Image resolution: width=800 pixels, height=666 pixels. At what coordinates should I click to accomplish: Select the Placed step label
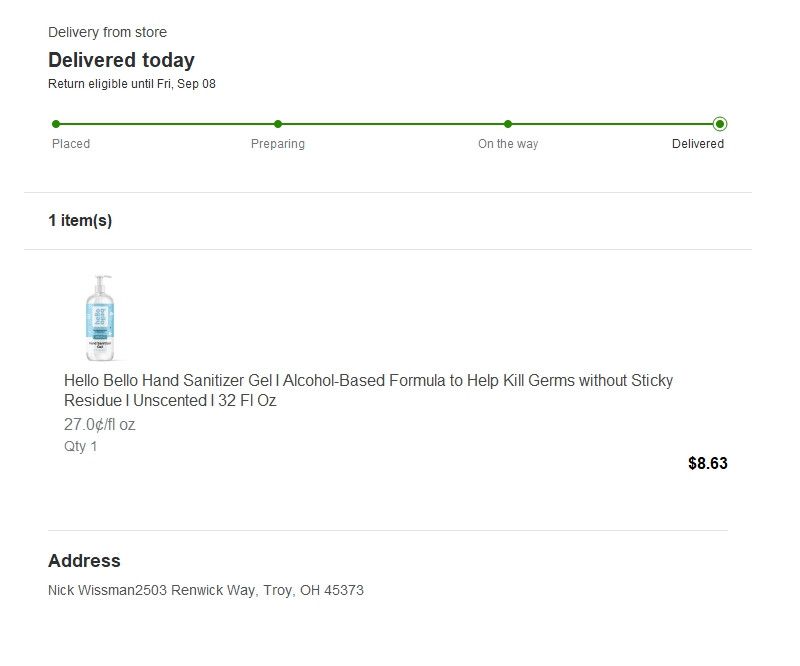(x=71, y=144)
